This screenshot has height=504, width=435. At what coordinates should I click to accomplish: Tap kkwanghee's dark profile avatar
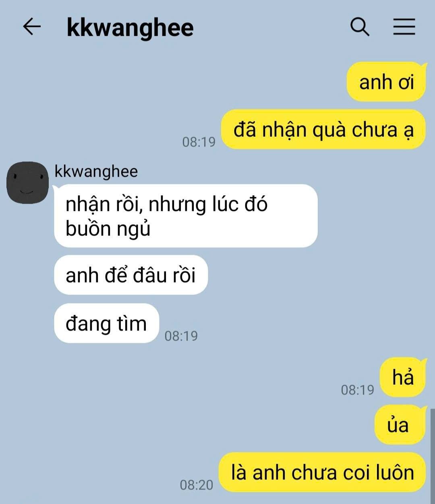[x=27, y=183]
